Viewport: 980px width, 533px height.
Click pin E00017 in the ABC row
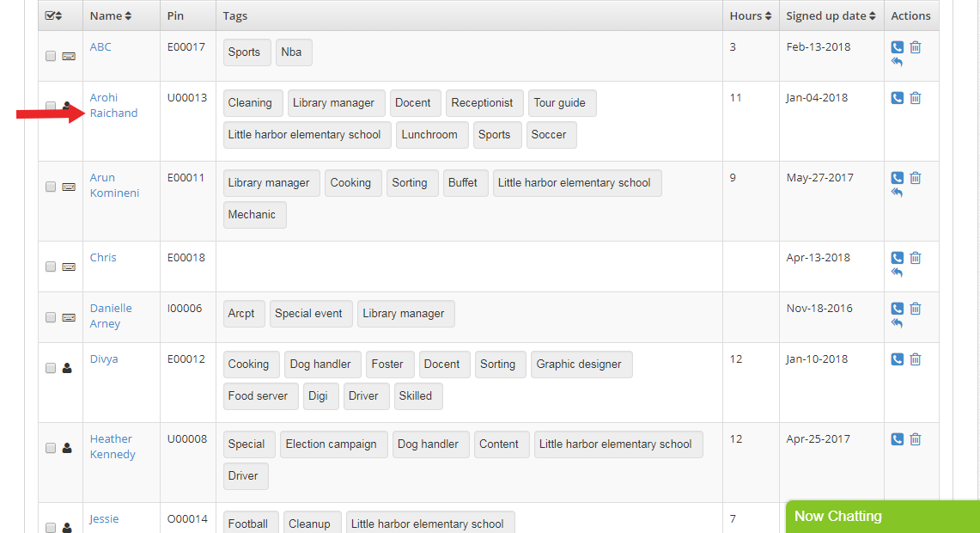tap(186, 47)
